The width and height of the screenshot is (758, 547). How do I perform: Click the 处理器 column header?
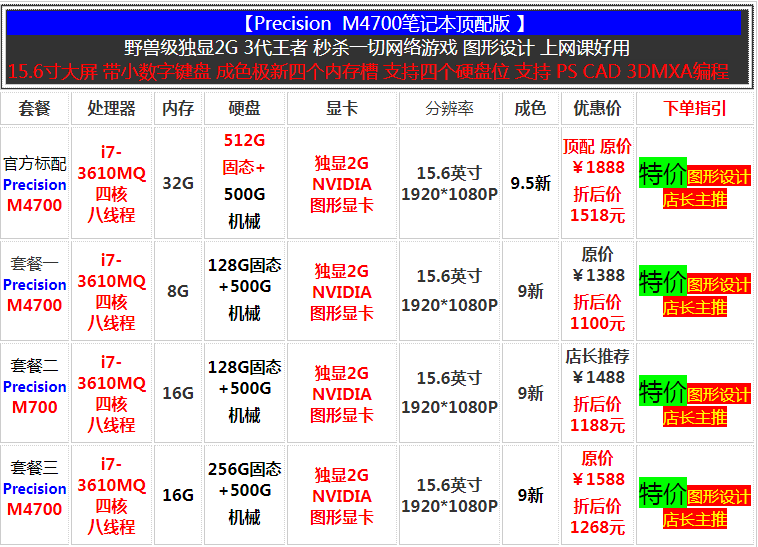pyautogui.click(x=112, y=108)
